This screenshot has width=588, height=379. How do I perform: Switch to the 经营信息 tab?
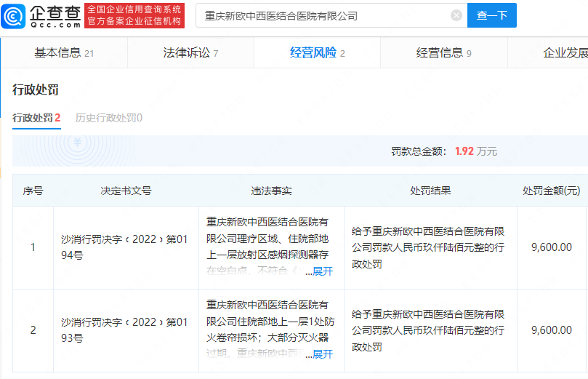[x=443, y=53]
